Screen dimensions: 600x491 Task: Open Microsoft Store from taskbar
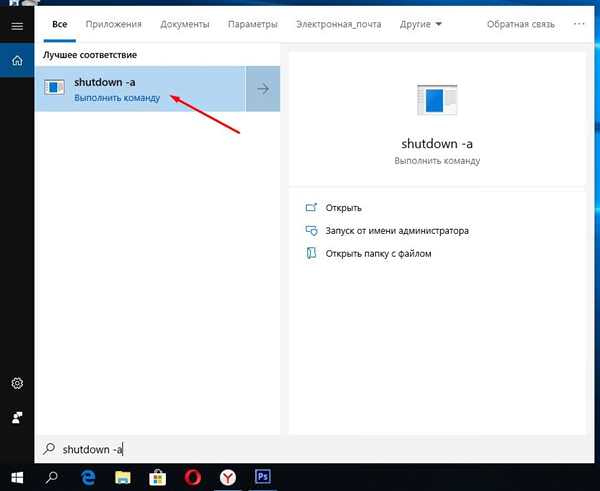point(157,477)
